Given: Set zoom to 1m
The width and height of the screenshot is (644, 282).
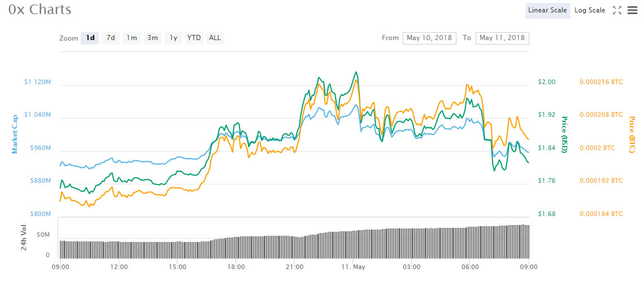Looking at the screenshot, I should tap(132, 38).
